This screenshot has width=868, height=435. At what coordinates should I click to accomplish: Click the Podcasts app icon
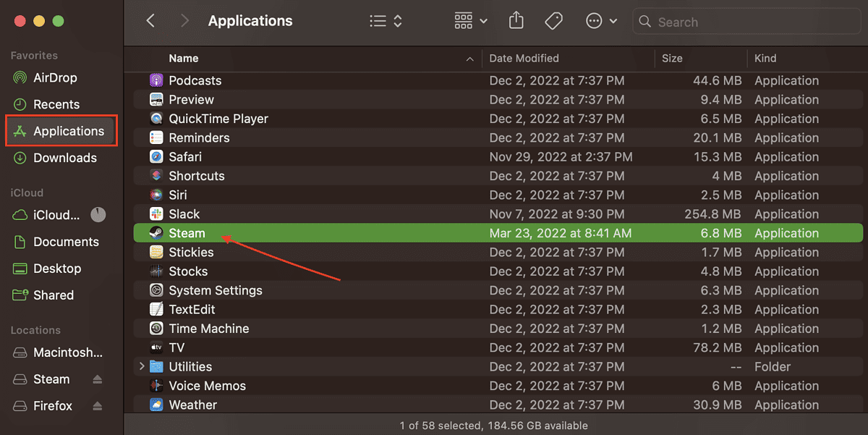pyautogui.click(x=156, y=80)
